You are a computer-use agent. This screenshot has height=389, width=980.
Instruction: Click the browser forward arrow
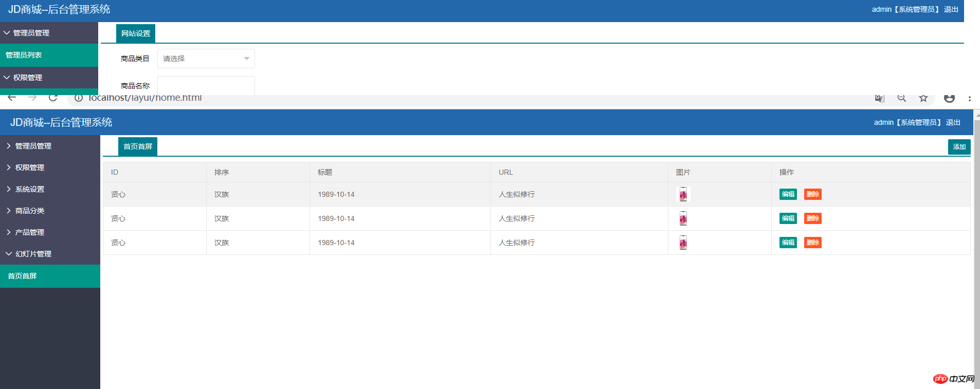click(32, 98)
